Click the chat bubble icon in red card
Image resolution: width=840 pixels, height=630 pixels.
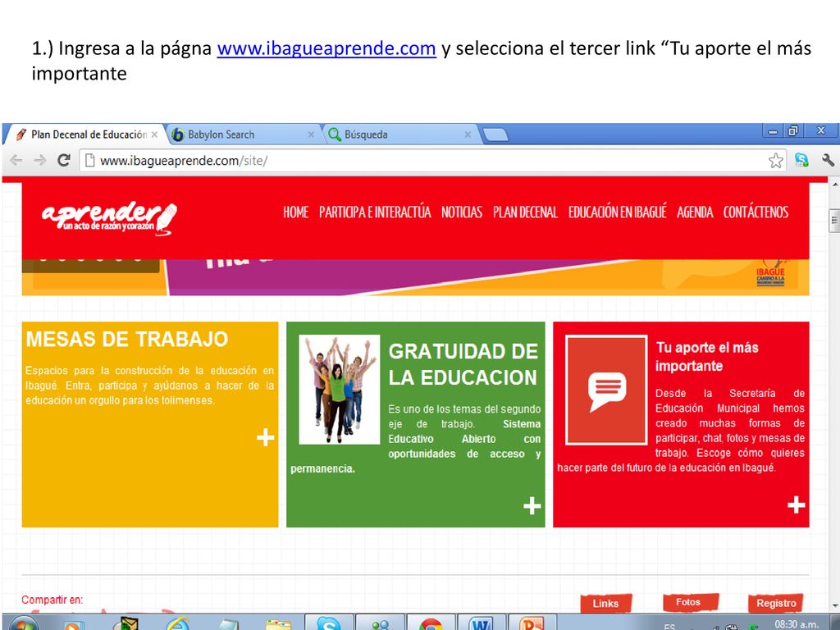click(x=606, y=390)
